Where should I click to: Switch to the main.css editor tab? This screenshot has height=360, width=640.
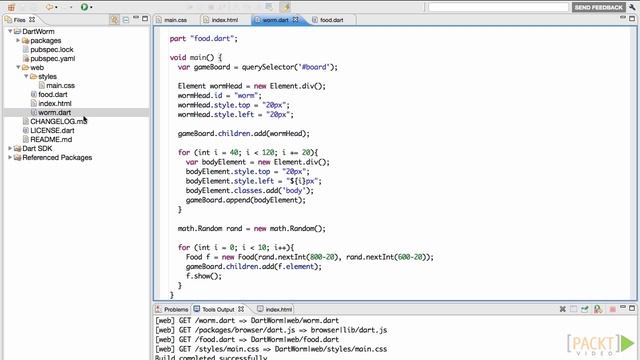click(176, 20)
